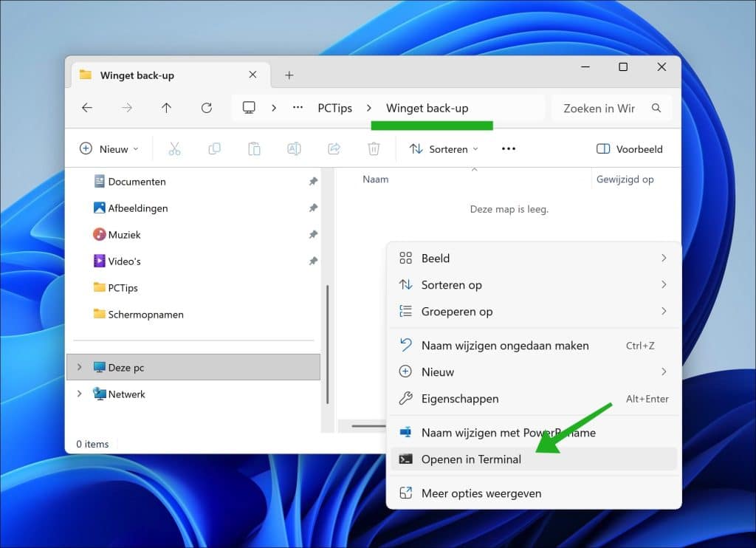The image size is (756, 548).
Task: Go up one folder level with up arrow
Action: click(166, 108)
